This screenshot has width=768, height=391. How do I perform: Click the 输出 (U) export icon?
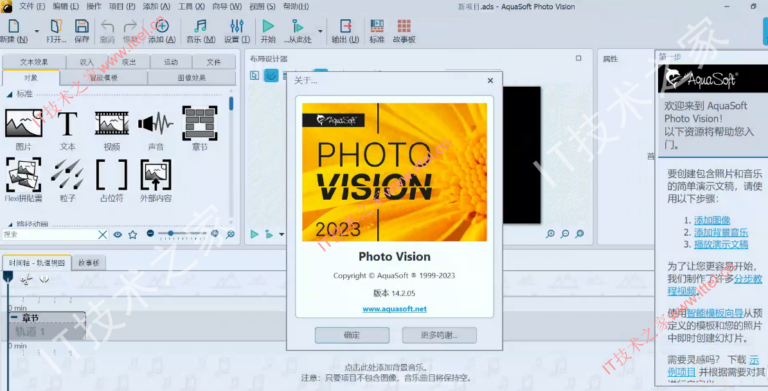pyautogui.click(x=345, y=26)
